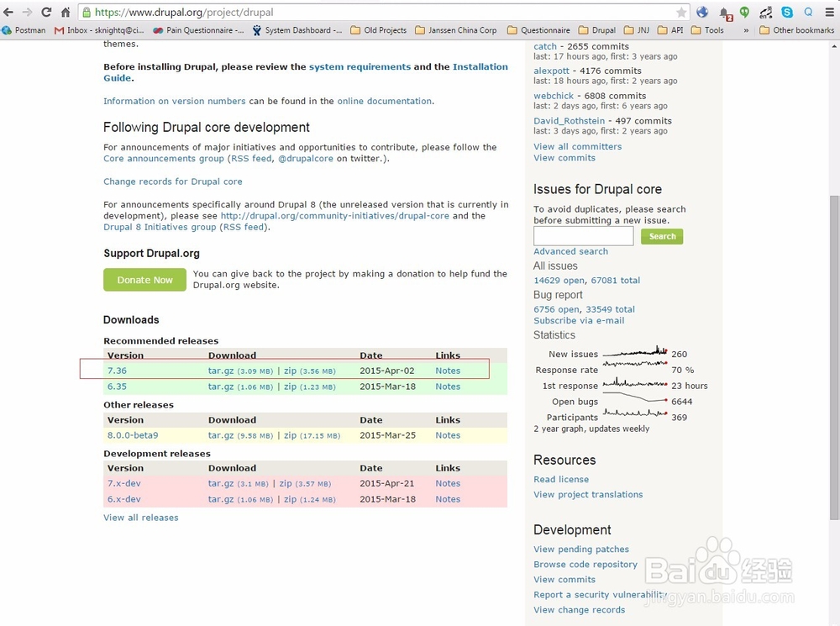The height and width of the screenshot is (626, 840).
Task: Open Change records for Drupal core
Action: tap(172, 181)
